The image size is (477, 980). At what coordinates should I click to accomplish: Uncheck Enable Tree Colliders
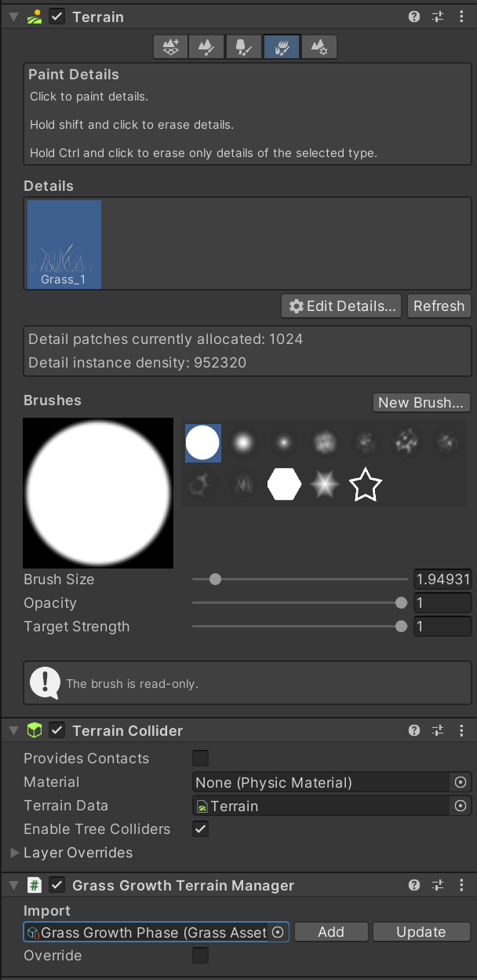[201, 829]
